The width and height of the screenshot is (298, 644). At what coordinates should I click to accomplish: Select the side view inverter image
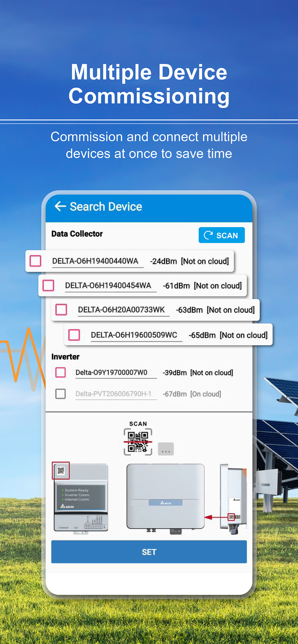(x=233, y=498)
